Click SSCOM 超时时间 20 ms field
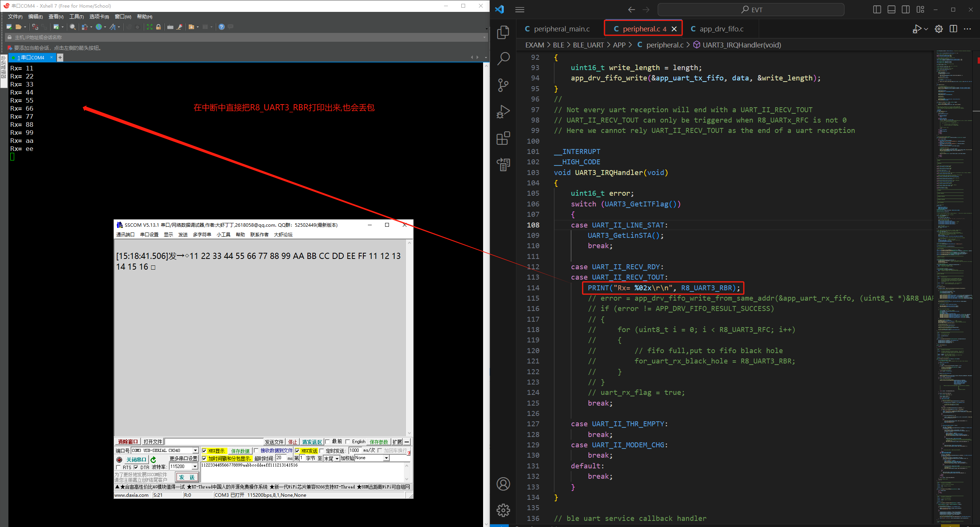This screenshot has width=980, height=527. [x=281, y=458]
